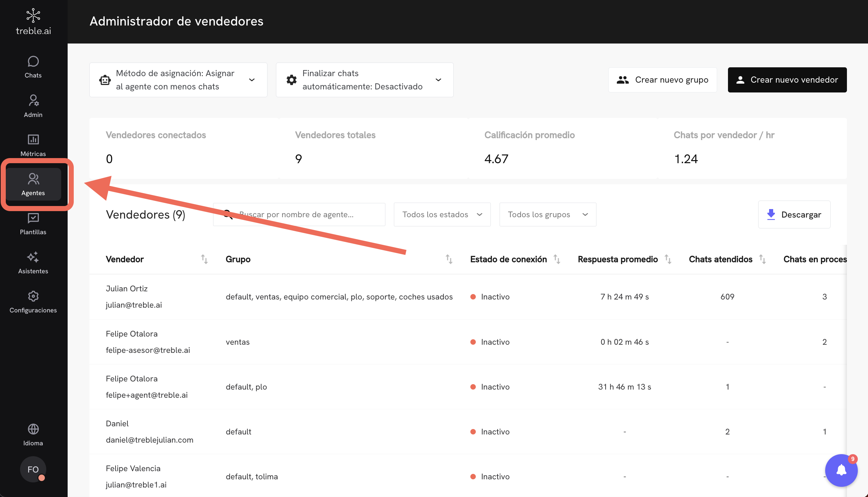Click the 'default, tolima' group cell
The image size is (868, 497).
point(252,477)
